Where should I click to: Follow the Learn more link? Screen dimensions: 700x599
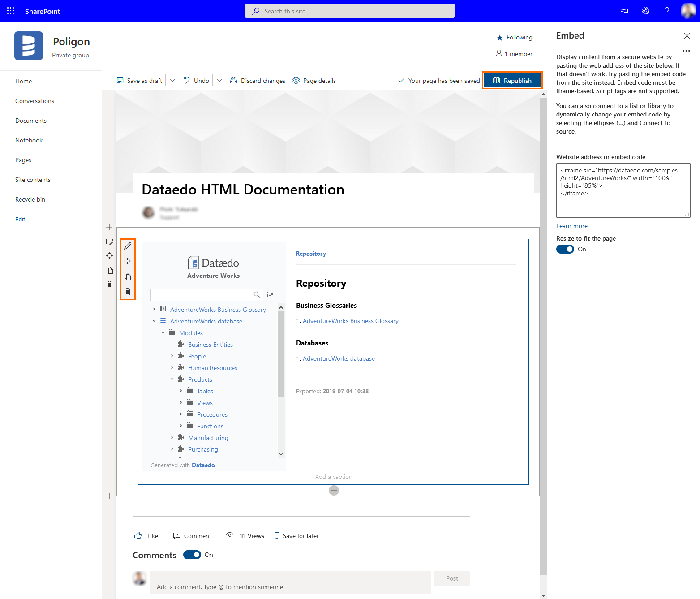(x=571, y=226)
